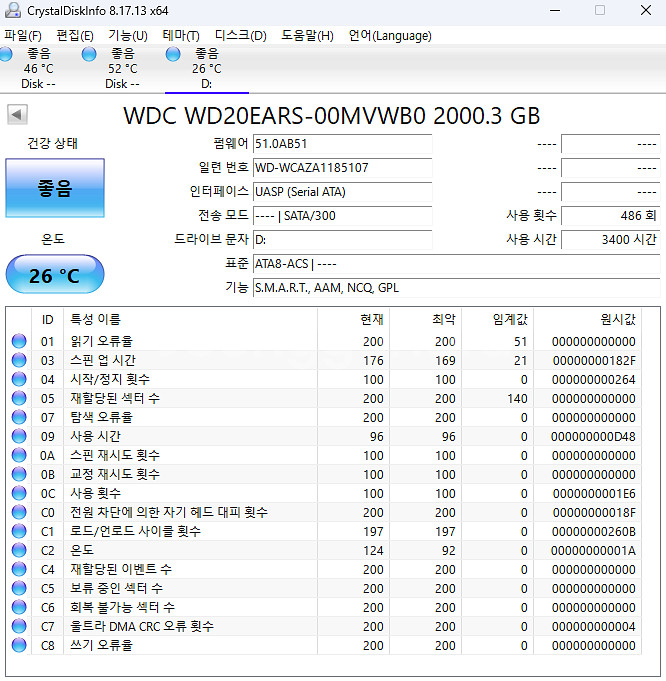
Task: Click the WDC WD20EARS disk model title
Action: 331,116
